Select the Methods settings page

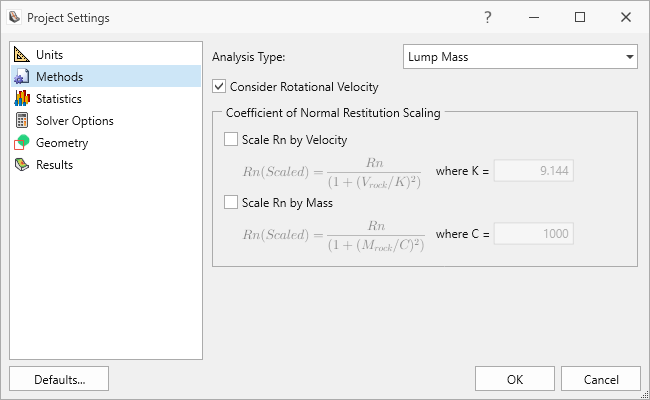click(x=106, y=77)
